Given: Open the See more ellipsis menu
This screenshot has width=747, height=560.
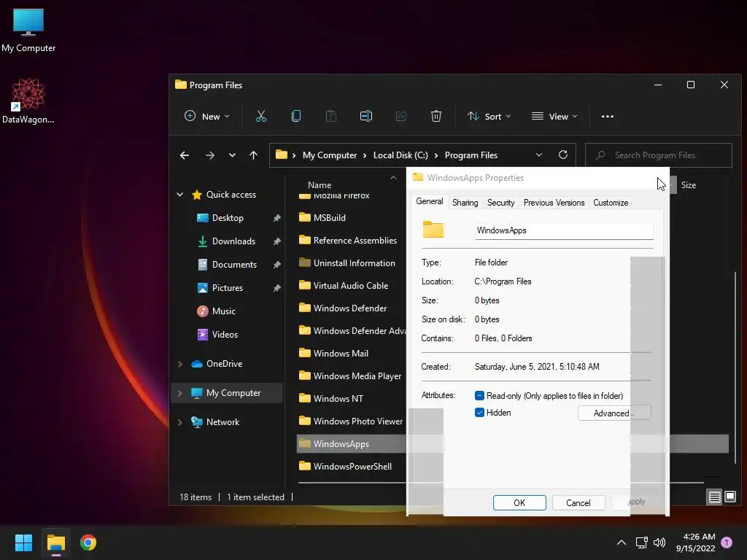Looking at the screenshot, I should pyautogui.click(x=608, y=116).
